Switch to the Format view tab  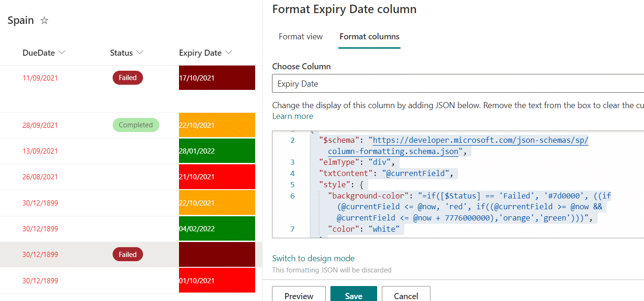click(301, 37)
